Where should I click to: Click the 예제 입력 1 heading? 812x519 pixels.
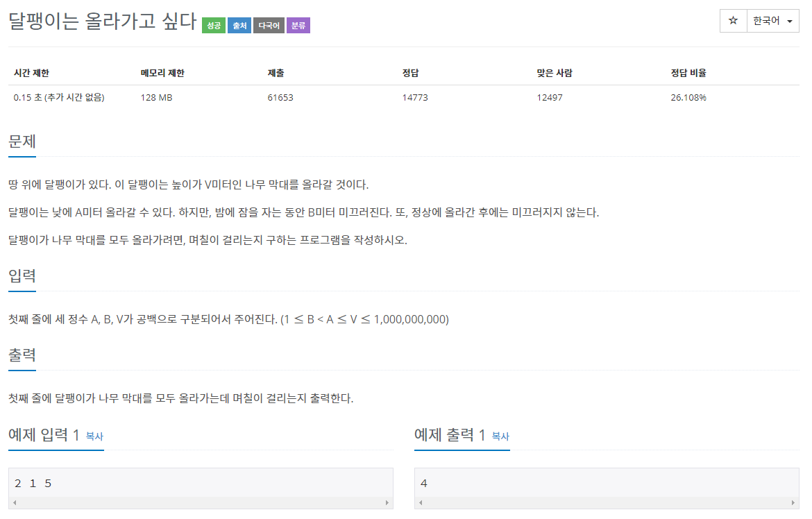pyautogui.click(x=44, y=434)
